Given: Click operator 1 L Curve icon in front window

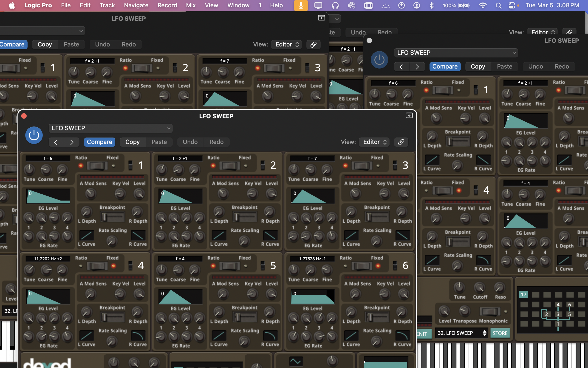Looking at the screenshot, I should [x=87, y=236].
